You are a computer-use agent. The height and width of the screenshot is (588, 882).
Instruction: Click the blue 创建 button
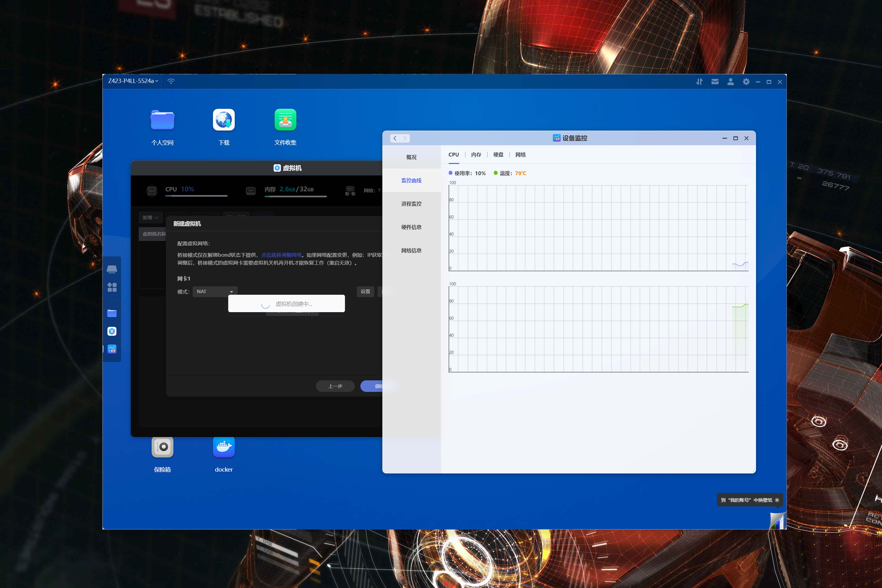371,386
